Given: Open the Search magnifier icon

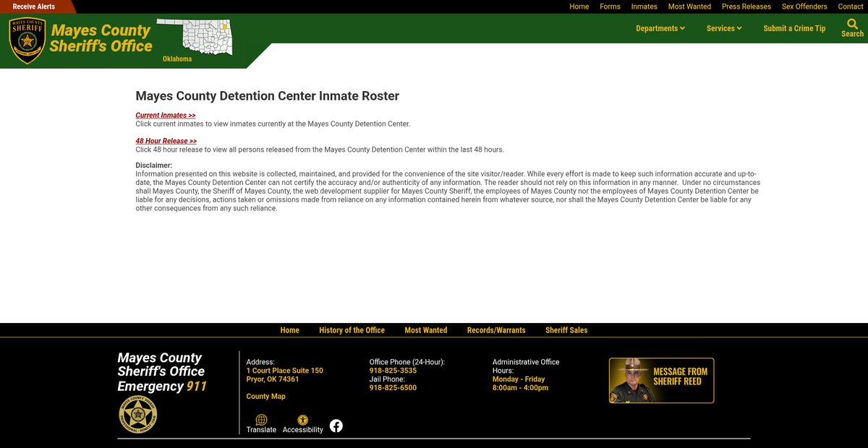Looking at the screenshot, I should [852, 24].
